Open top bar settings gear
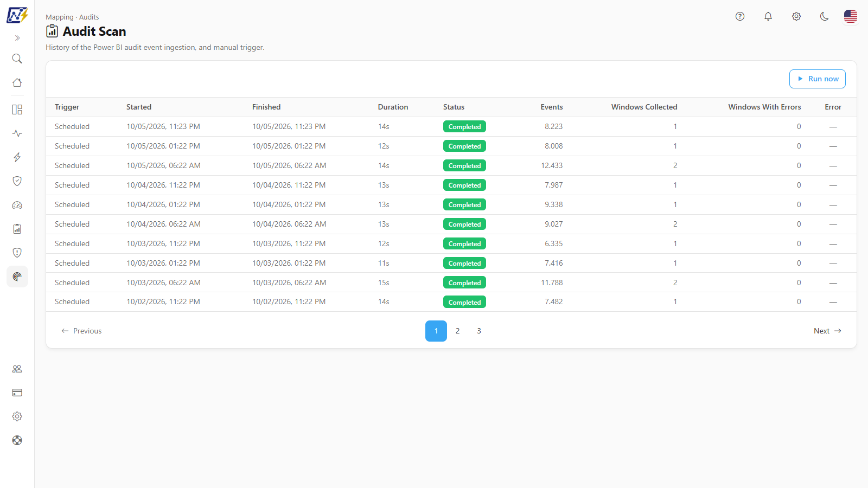 pyautogui.click(x=796, y=16)
